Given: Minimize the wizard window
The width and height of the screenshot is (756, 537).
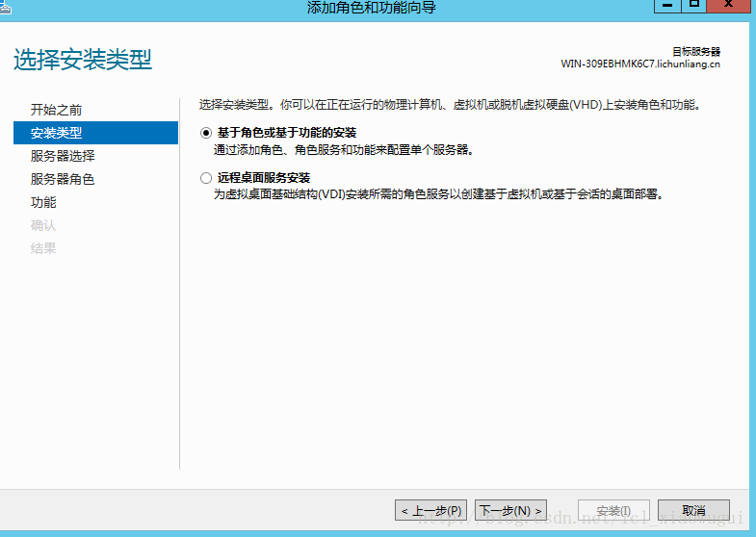Looking at the screenshot, I should [667, 6].
